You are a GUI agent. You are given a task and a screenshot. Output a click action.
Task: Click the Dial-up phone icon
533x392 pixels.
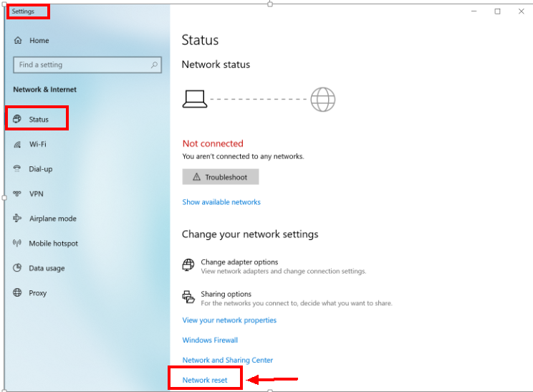click(18, 169)
